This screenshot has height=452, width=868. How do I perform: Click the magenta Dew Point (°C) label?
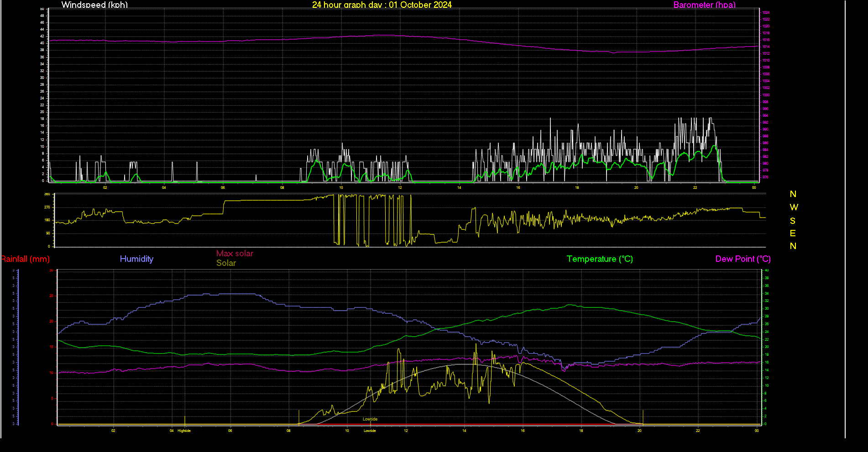[743, 259]
